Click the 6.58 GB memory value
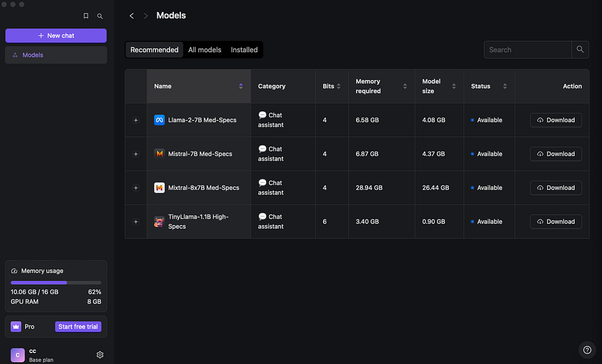Viewport: 602px width, 364px height. coord(367,120)
